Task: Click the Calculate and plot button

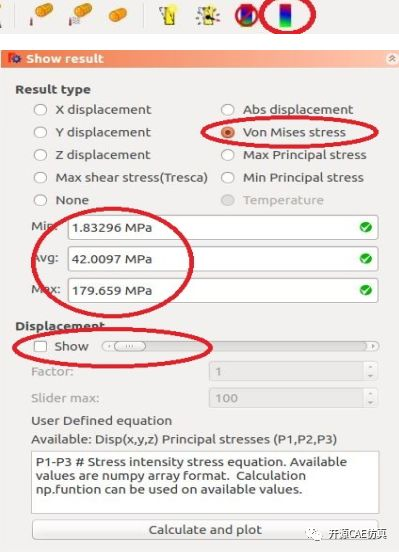Action: click(x=205, y=529)
